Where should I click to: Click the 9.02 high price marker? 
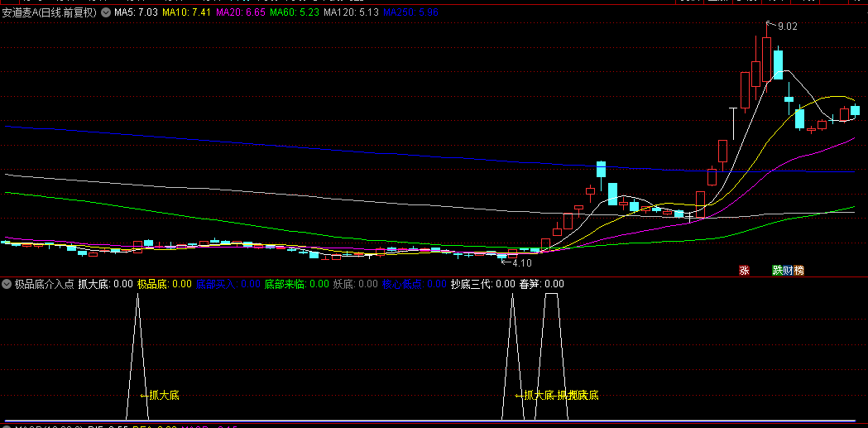pos(787,26)
